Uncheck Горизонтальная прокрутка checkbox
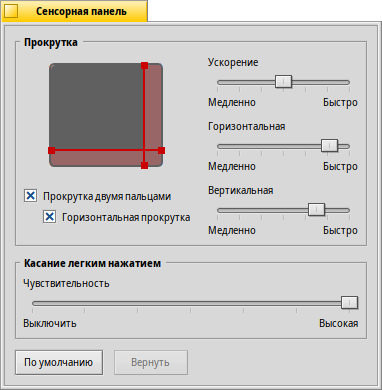 [x=50, y=217]
